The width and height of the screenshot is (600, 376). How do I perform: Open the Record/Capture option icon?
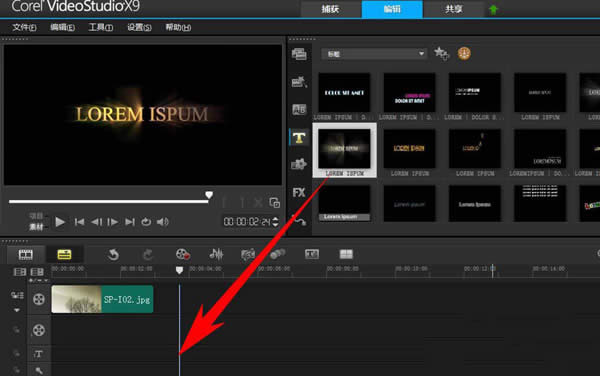[183, 254]
